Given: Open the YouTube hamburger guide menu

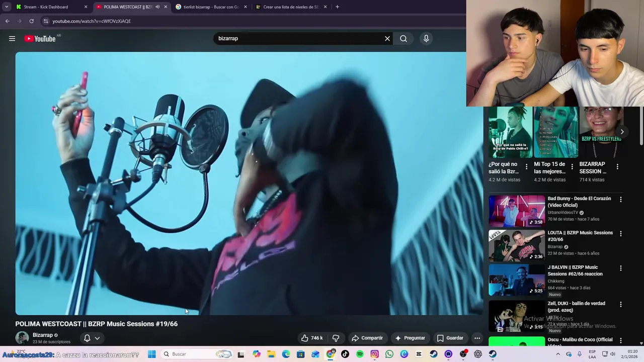Looking at the screenshot, I should [x=12, y=39].
